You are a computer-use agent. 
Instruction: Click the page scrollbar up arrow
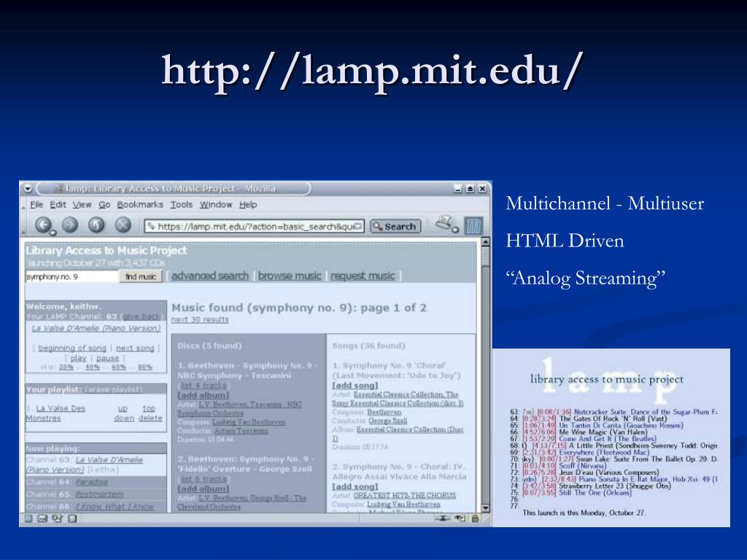(x=485, y=242)
